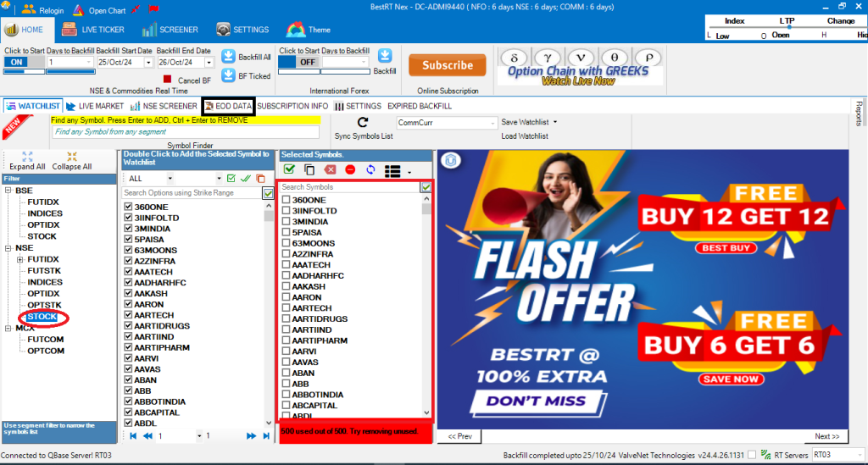Click the rho Greek symbol button

point(648,58)
